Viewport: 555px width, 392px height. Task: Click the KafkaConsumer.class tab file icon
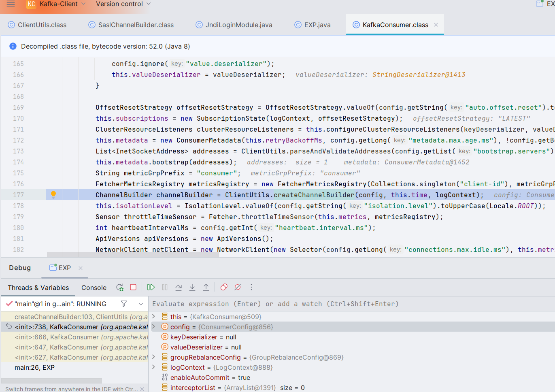coord(356,25)
